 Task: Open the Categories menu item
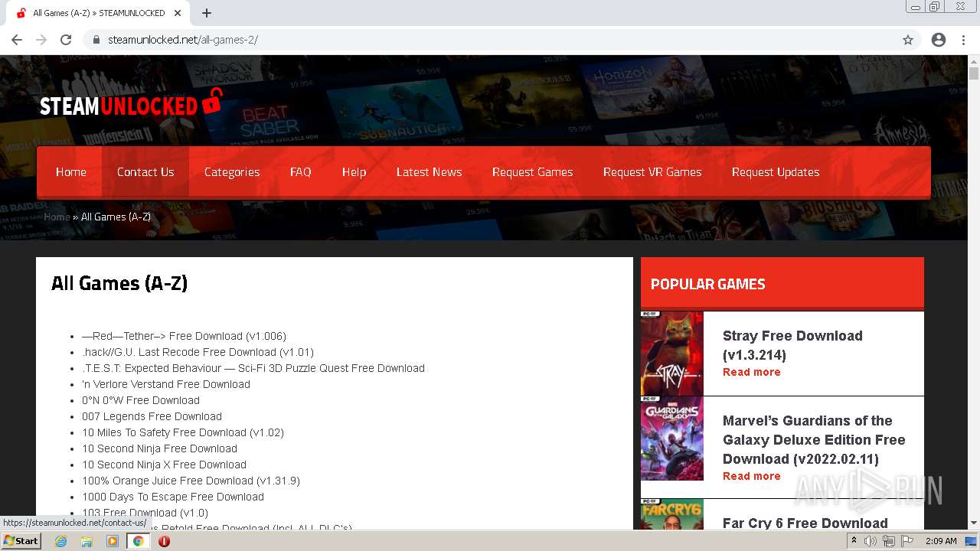tap(232, 172)
